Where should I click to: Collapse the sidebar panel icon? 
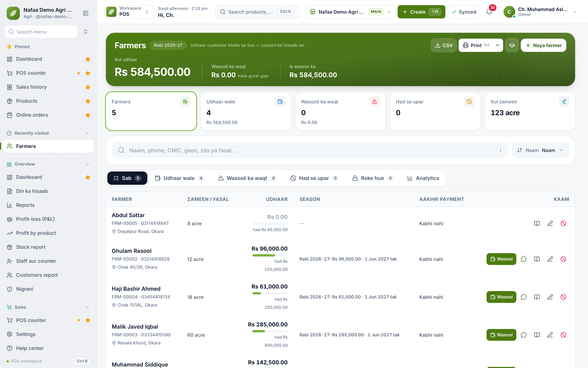click(x=85, y=13)
